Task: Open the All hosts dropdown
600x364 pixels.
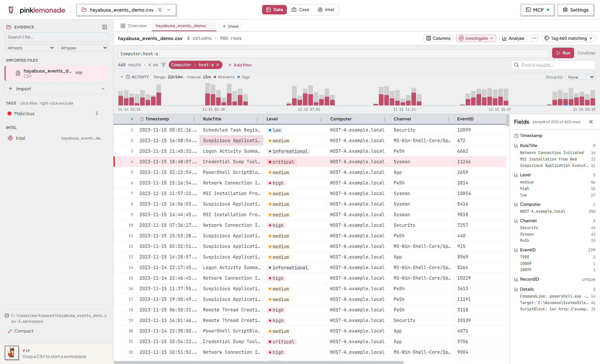Action: [x=30, y=48]
